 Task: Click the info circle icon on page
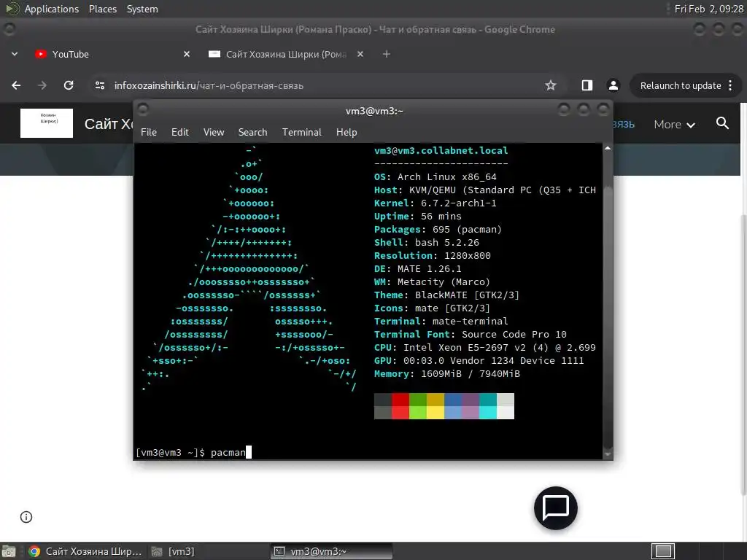pos(26,517)
